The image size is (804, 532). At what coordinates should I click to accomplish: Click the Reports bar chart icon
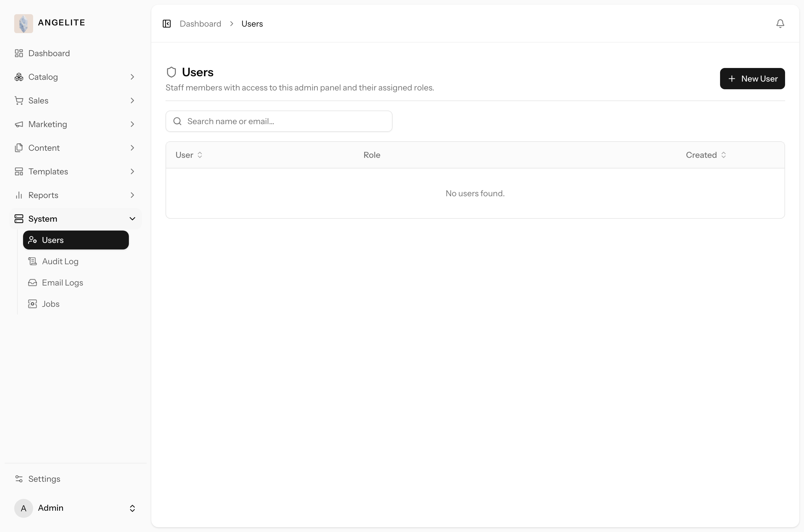point(19,195)
